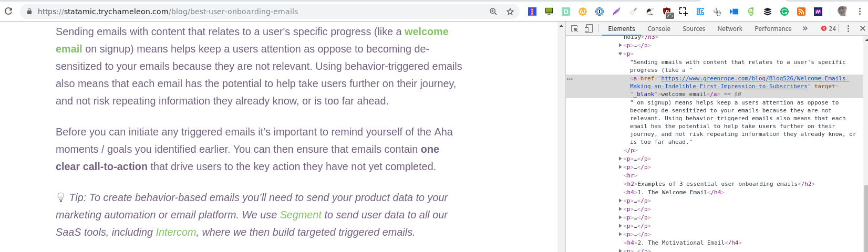868x252 pixels.
Task: Open the zoom magnifier in the address bar
Action: pyautogui.click(x=493, y=11)
